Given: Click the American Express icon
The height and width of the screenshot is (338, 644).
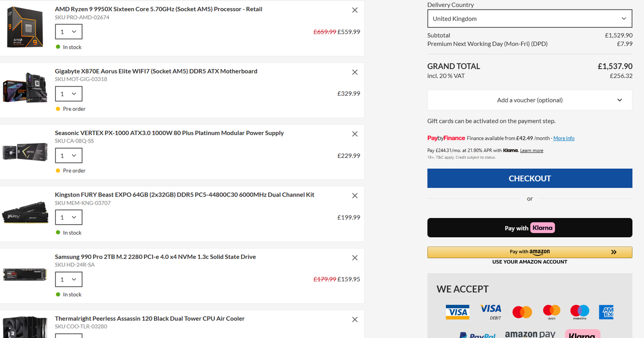Looking at the screenshot, I should (x=606, y=312).
